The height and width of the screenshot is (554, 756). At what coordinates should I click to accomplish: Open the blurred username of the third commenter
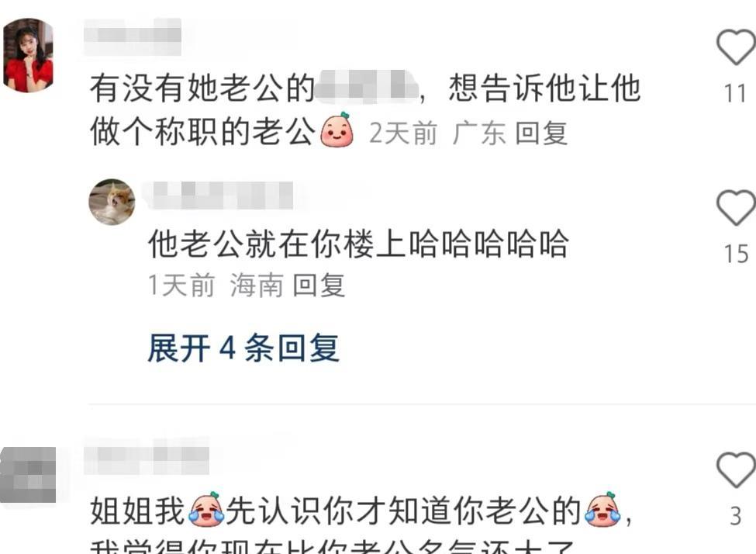[147, 456]
